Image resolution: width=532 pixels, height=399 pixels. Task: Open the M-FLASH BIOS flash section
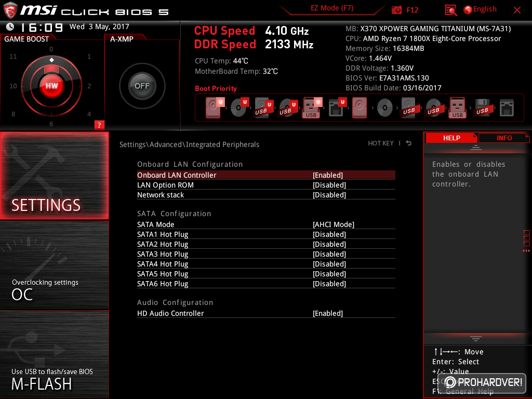point(54,354)
